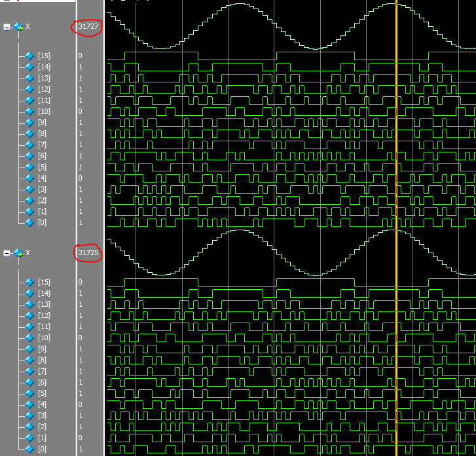
Task: Select bit [10] icon in upper X group
Action: tap(29, 111)
